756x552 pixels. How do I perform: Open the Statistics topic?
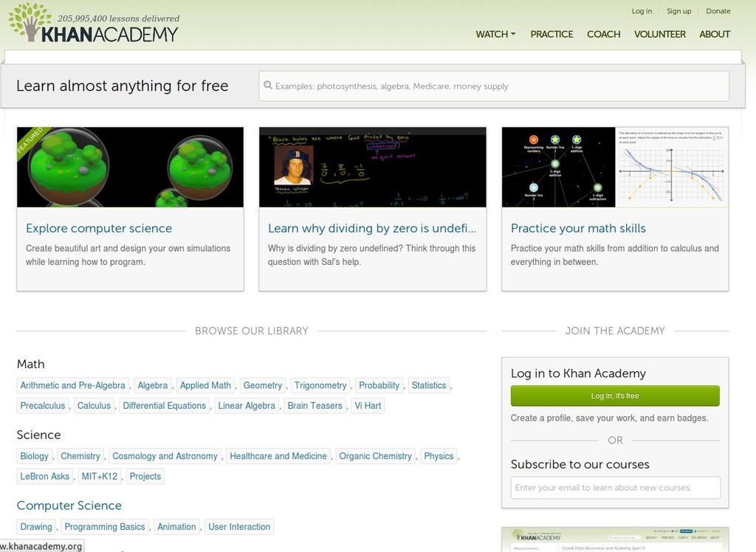click(x=429, y=385)
